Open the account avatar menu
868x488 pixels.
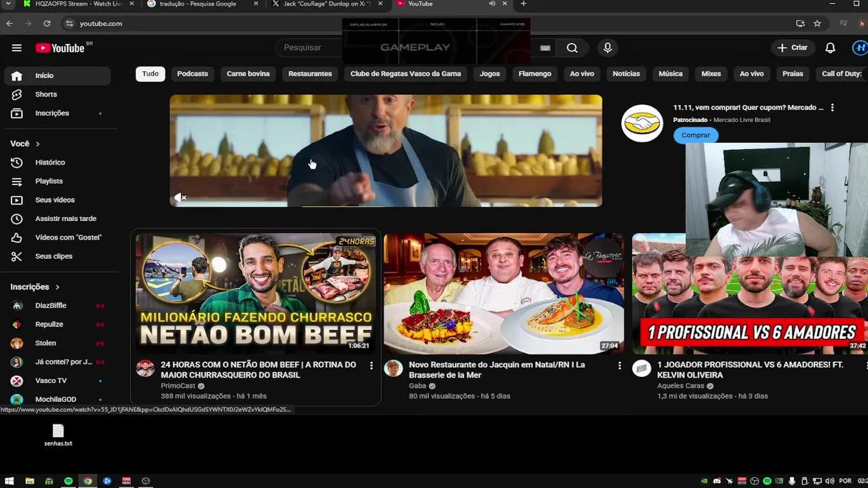point(860,47)
